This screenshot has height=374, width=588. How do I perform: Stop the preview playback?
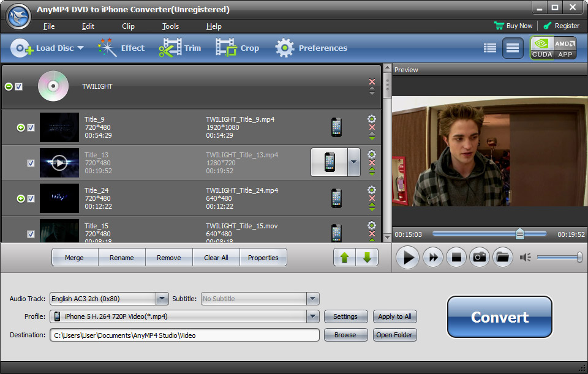click(x=456, y=258)
